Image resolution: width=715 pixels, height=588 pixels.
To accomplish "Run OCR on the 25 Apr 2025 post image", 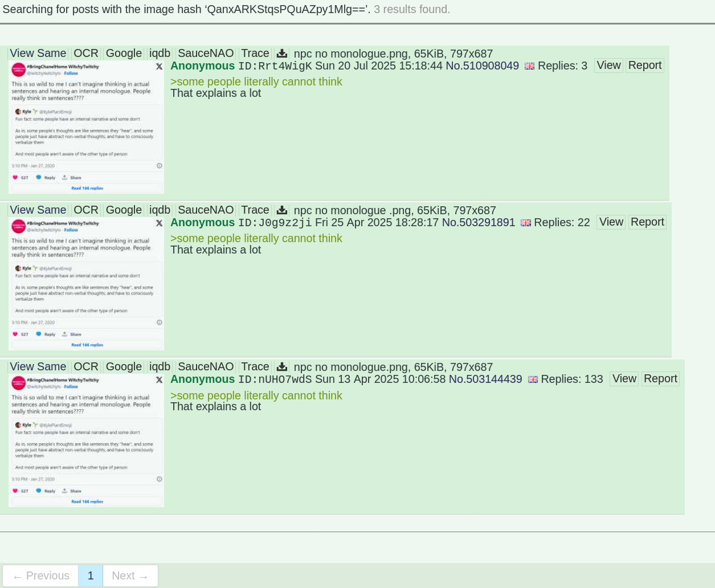I will pos(86,210).
